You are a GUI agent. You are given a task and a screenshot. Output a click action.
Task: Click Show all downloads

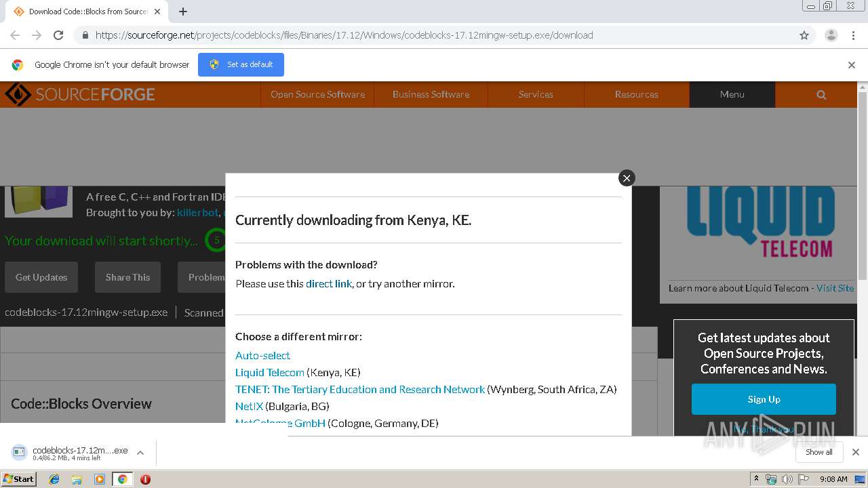[x=819, y=452]
